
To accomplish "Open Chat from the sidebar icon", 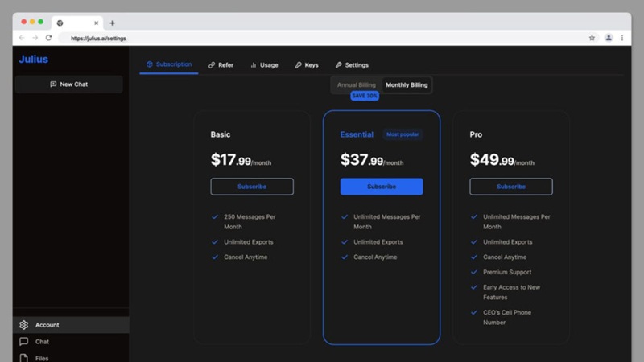I will click(23, 342).
